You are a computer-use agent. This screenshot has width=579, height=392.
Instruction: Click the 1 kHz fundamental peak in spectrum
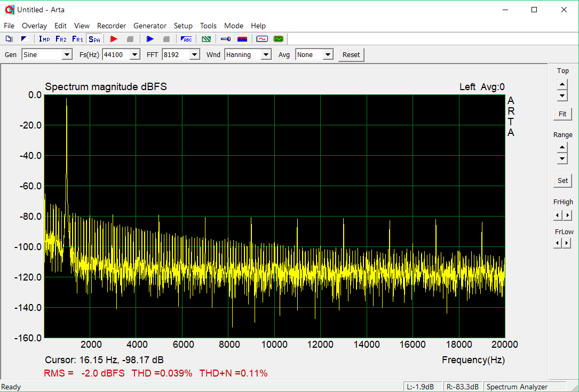(x=67, y=99)
